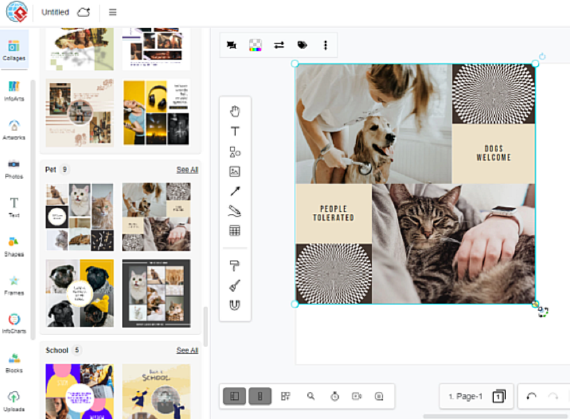570x419 pixels.
Task: Click the pages overview icon
Action: [x=499, y=396]
